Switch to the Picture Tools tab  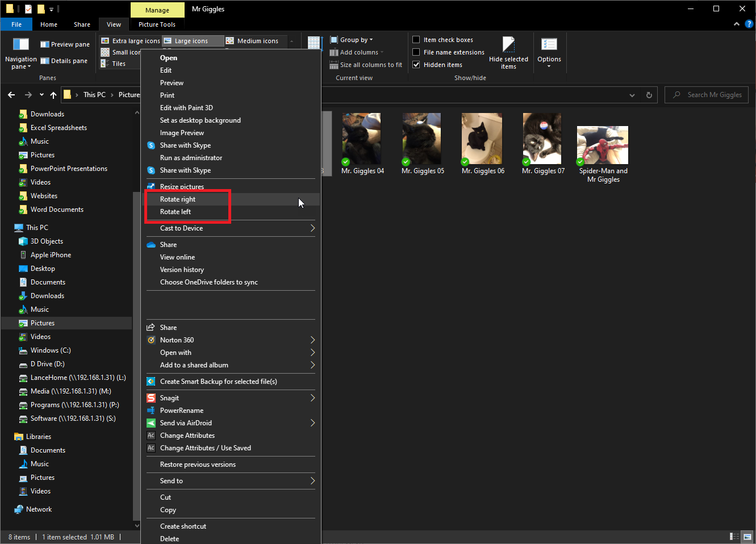tap(157, 24)
